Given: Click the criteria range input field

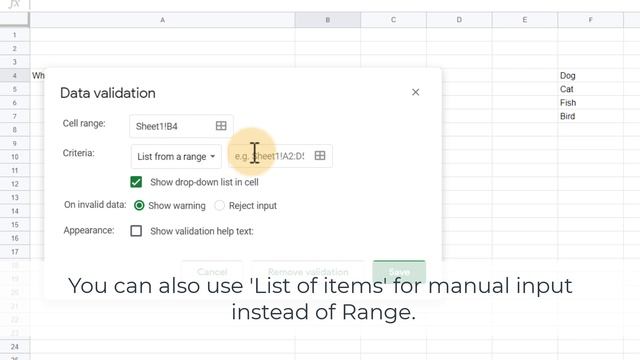Looking at the screenshot, I should [280, 156].
